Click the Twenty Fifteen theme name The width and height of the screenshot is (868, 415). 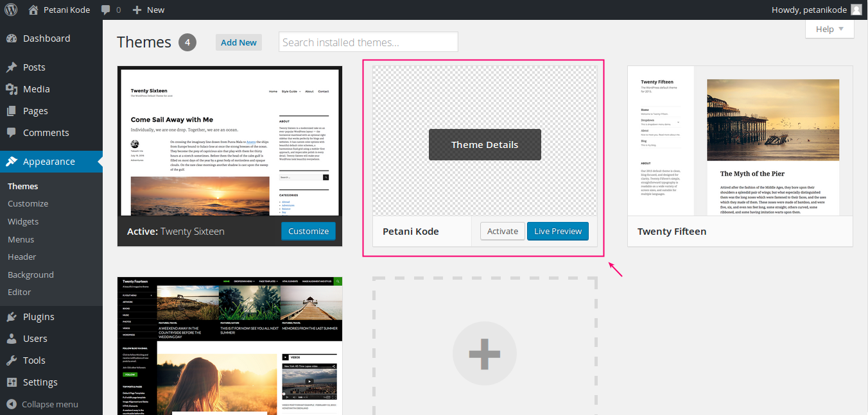tap(672, 231)
